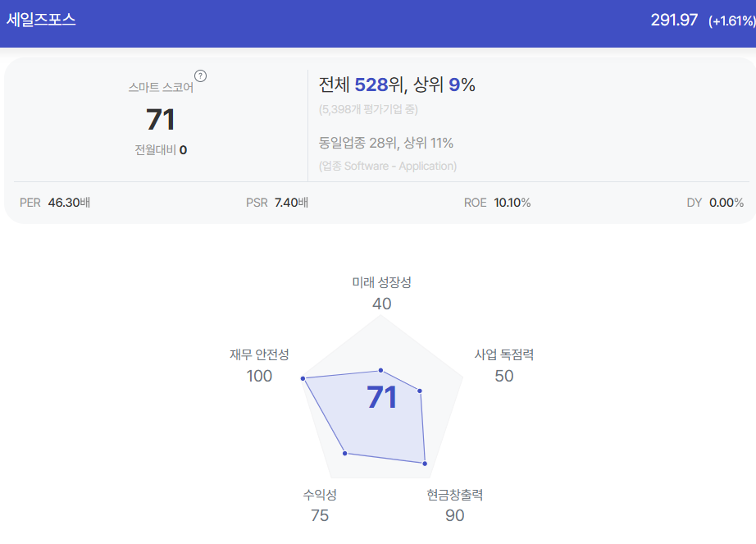Viewport: 756px width, 544px height.
Task: Select the overall ranking 528위 text
Action: tap(379, 85)
